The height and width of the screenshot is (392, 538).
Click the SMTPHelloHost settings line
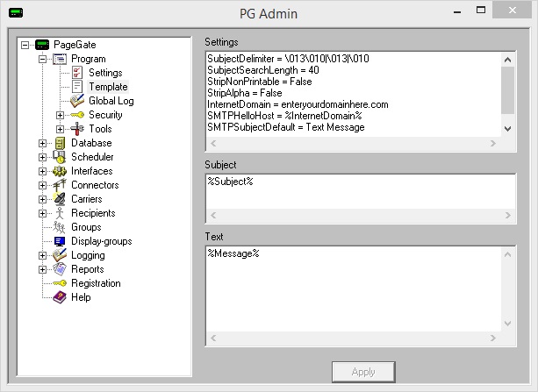(x=284, y=116)
